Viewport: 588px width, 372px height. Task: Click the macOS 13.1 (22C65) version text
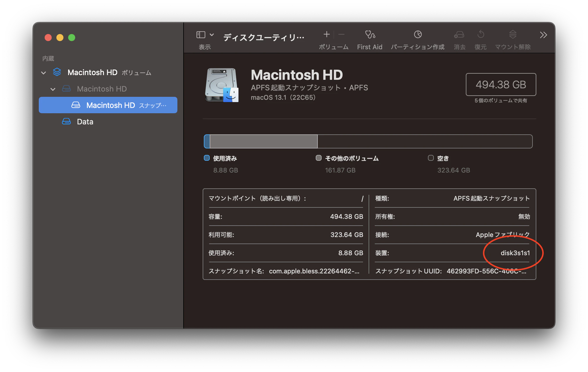pos(283,97)
